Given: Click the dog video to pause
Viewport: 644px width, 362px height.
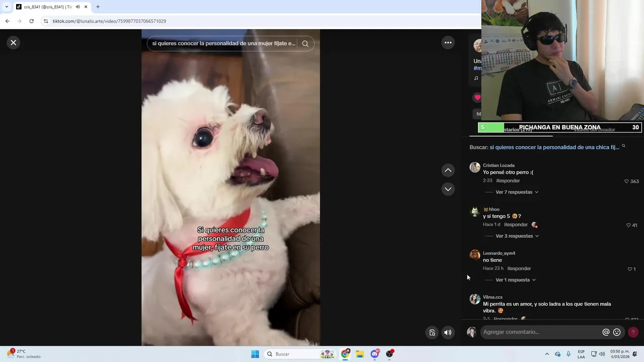Looking at the screenshot, I should [230, 188].
